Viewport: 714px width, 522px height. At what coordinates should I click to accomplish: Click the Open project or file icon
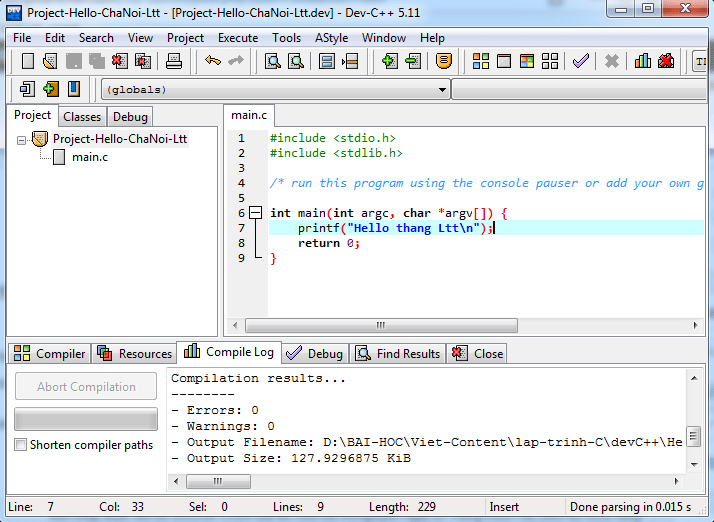[x=50, y=61]
